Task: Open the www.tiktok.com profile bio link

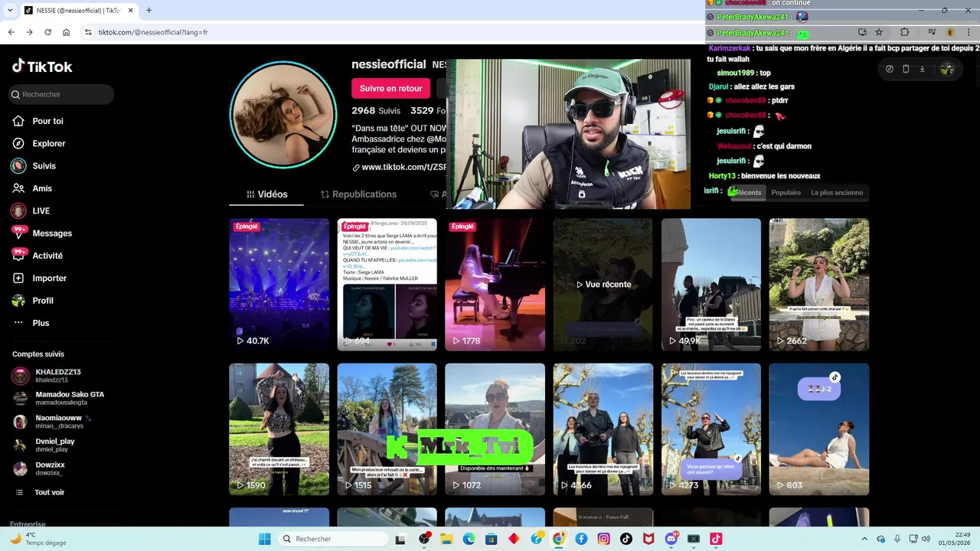Action: [399, 167]
